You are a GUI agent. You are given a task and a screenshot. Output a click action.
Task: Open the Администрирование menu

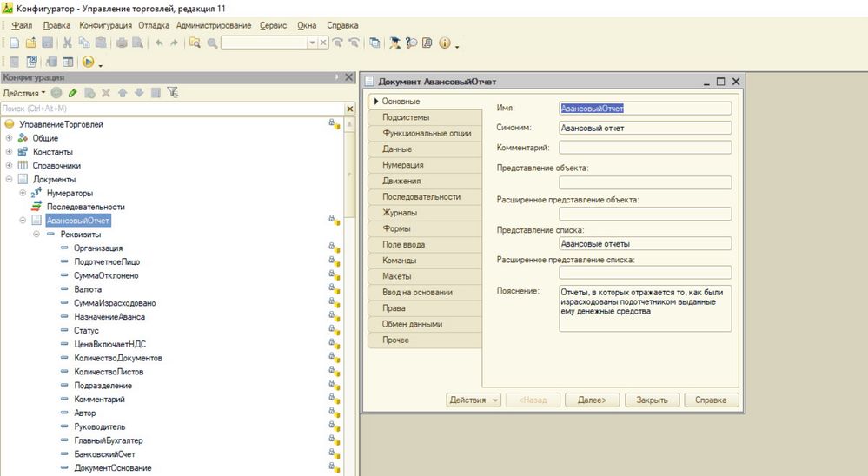[214, 25]
